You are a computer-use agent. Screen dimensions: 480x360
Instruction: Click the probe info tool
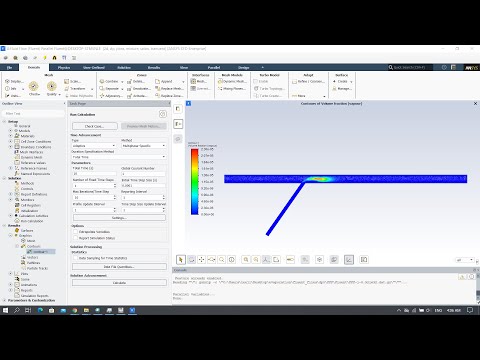coord(232,259)
